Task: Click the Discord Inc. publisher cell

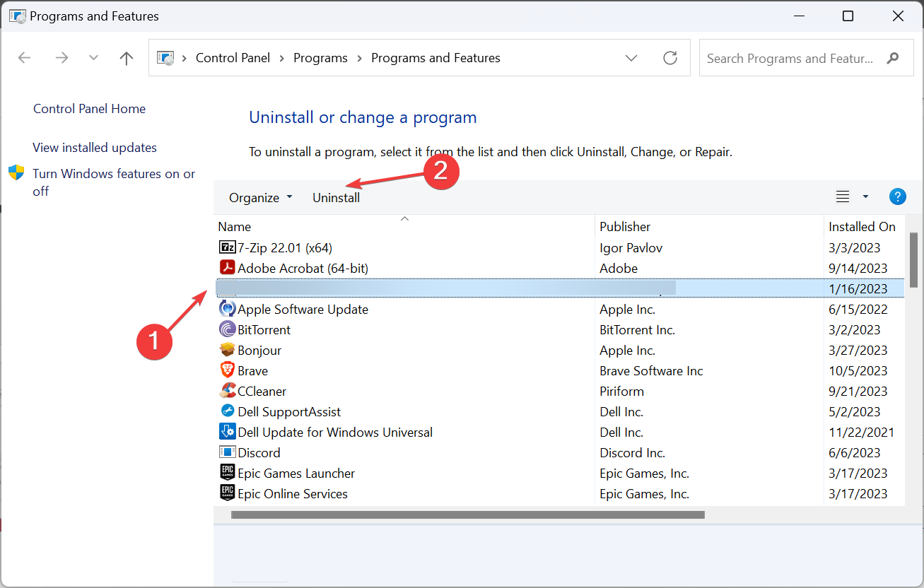Action: 633,452
